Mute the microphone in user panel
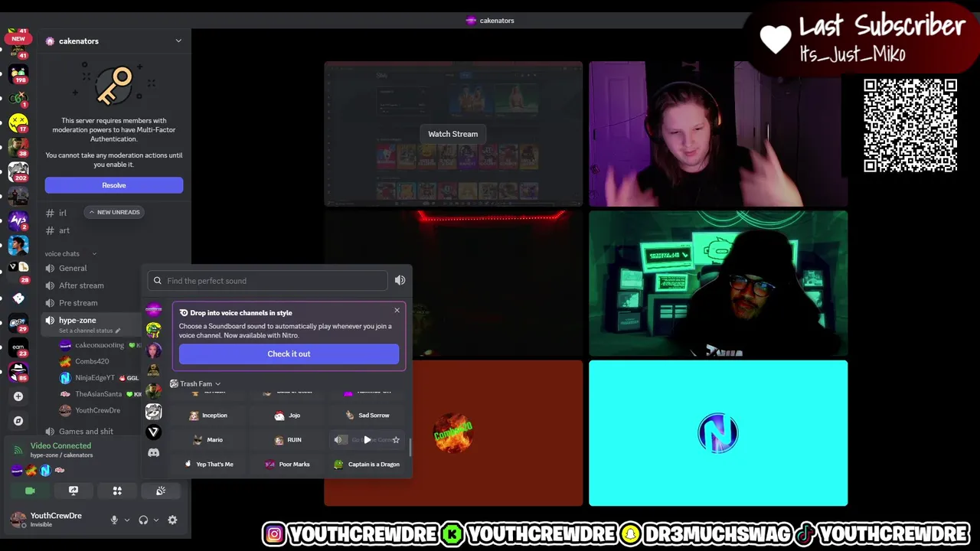The width and height of the screenshot is (980, 551). tap(114, 520)
